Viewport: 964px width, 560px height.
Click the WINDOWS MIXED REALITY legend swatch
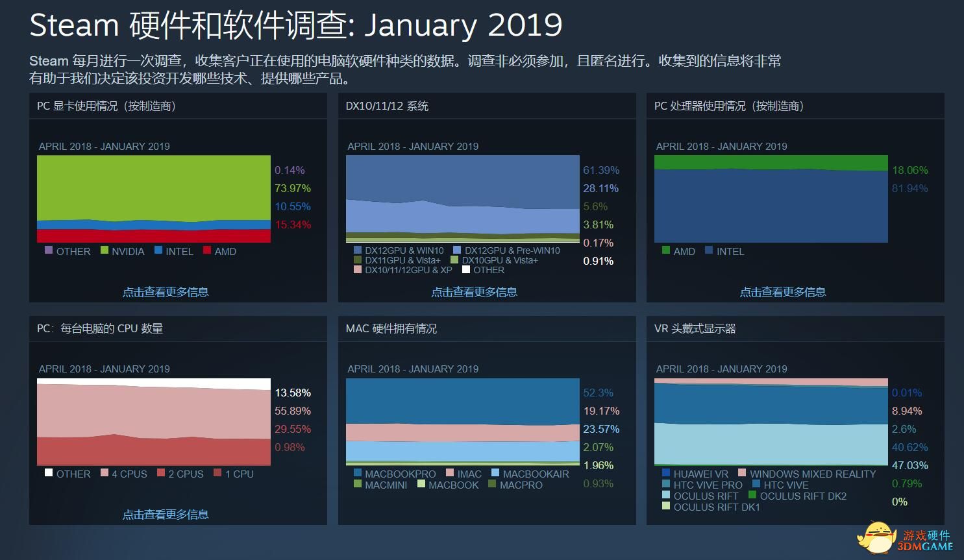coord(742,473)
